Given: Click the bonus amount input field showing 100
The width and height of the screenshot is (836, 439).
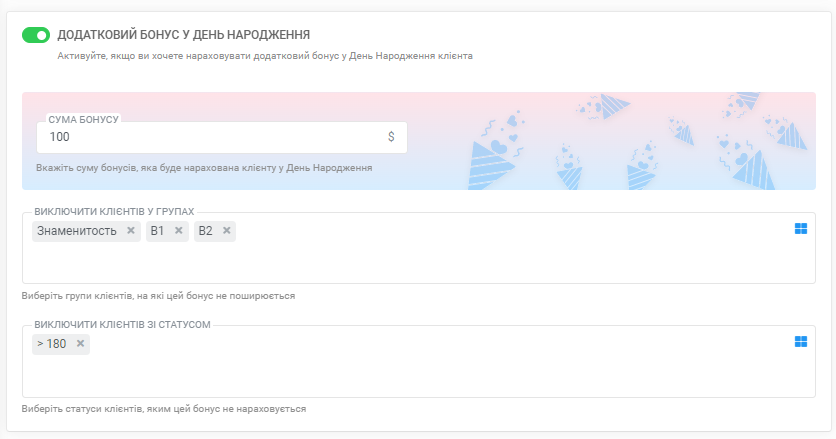Looking at the screenshot, I should coord(222,137).
